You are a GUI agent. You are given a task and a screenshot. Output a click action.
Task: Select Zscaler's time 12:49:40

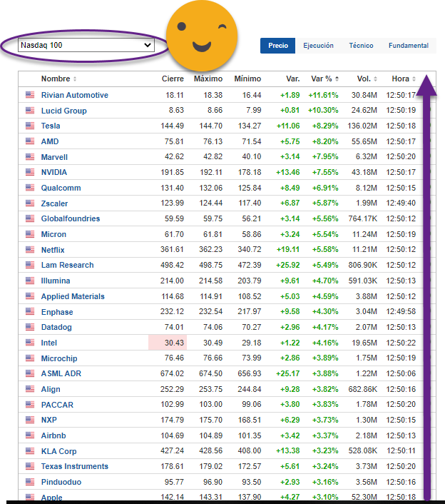tap(401, 203)
